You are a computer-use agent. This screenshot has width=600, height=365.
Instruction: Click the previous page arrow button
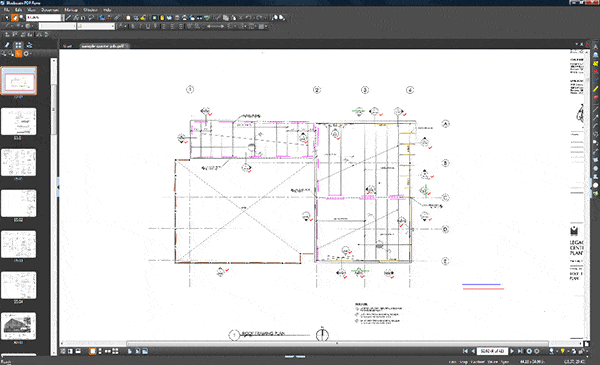click(x=473, y=351)
